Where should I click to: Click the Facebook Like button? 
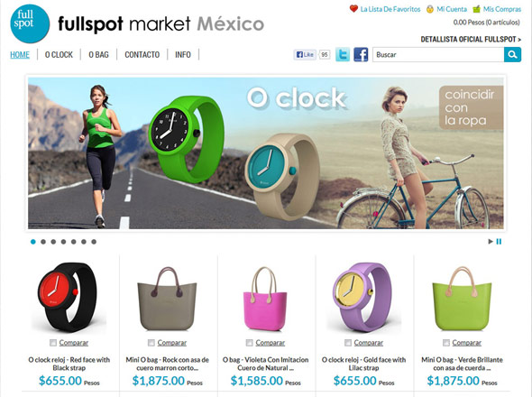[305, 54]
